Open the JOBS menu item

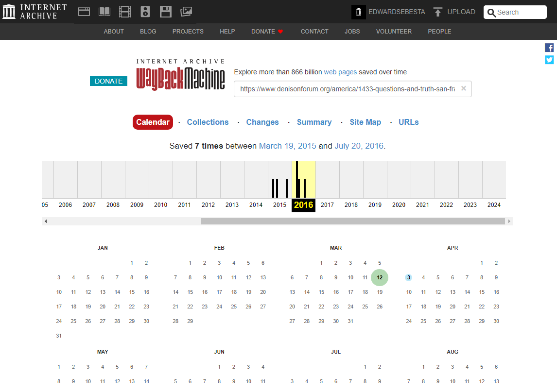[x=352, y=32]
